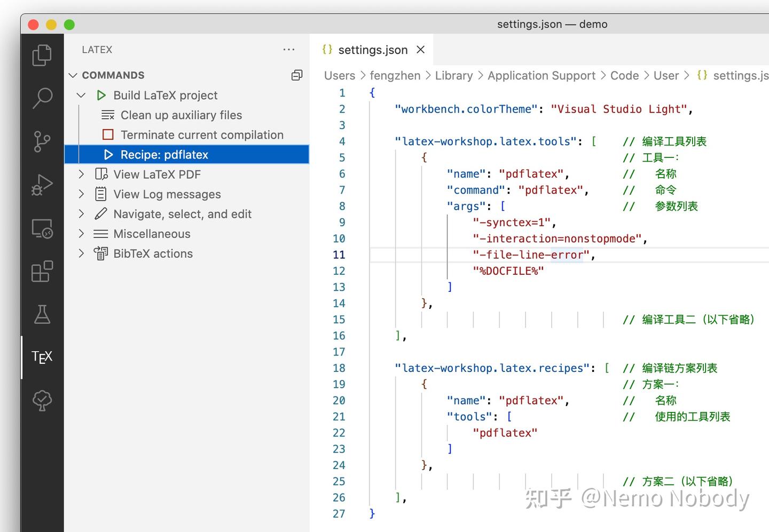The height and width of the screenshot is (532, 769).
Task: Select Clean up auxiliary files
Action: (x=182, y=115)
